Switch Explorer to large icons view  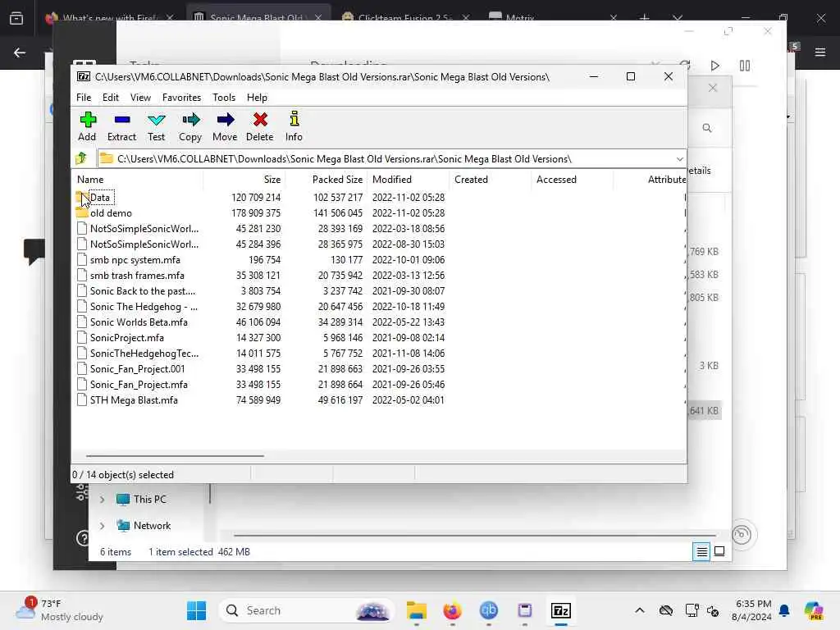pos(719,551)
